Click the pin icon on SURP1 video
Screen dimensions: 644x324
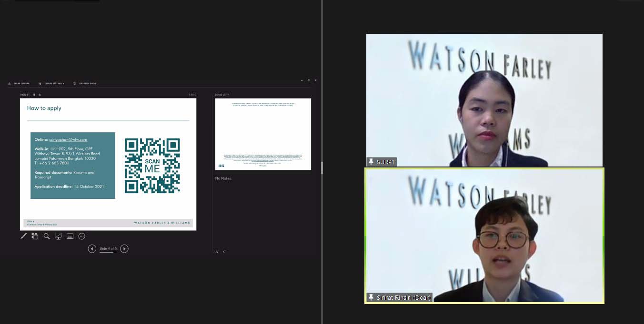click(x=371, y=162)
